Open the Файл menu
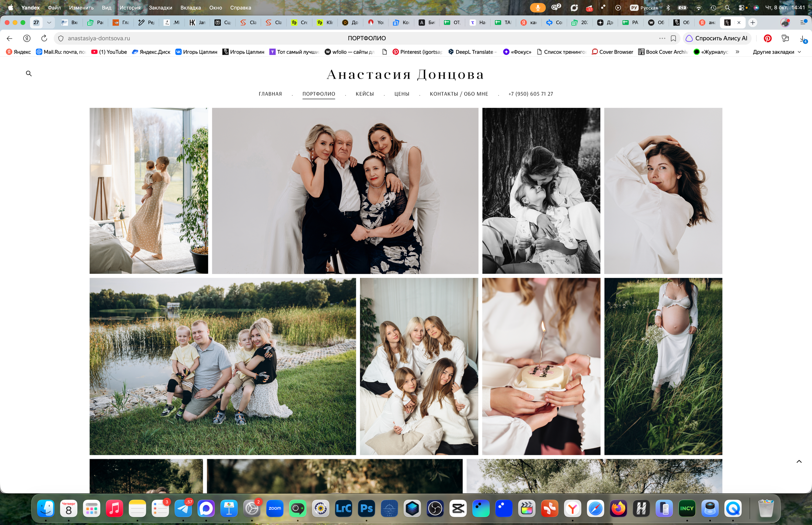The width and height of the screenshot is (812, 525). [x=54, y=8]
